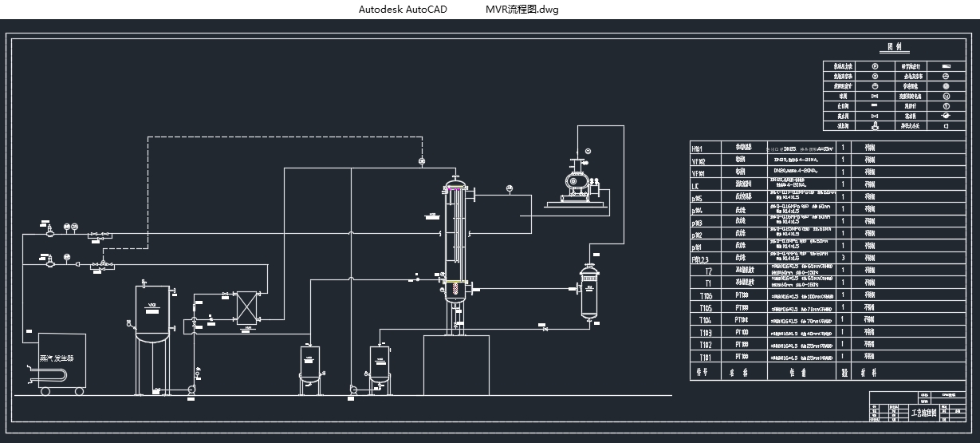Select the small pump below the feed tank

pos(191,390)
